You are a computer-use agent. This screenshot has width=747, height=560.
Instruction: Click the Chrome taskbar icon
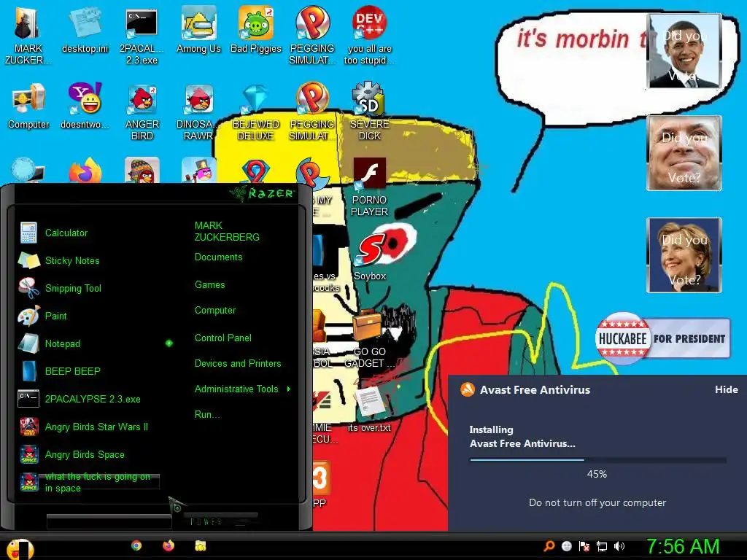tap(136, 545)
